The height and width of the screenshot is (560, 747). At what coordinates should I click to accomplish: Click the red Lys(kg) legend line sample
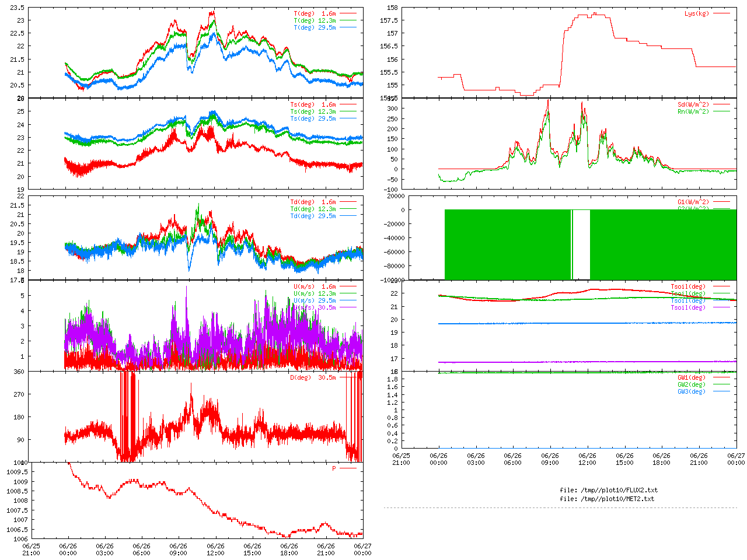coord(721,13)
